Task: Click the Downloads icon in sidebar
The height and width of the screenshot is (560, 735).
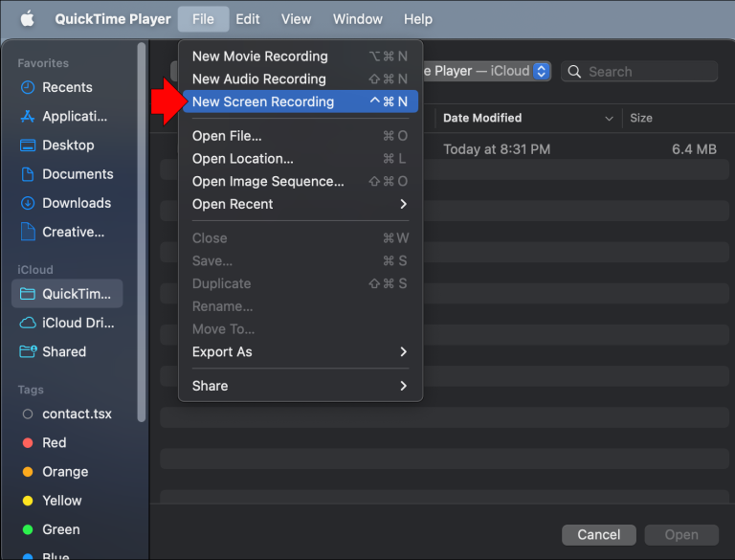Action: pyautogui.click(x=27, y=203)
